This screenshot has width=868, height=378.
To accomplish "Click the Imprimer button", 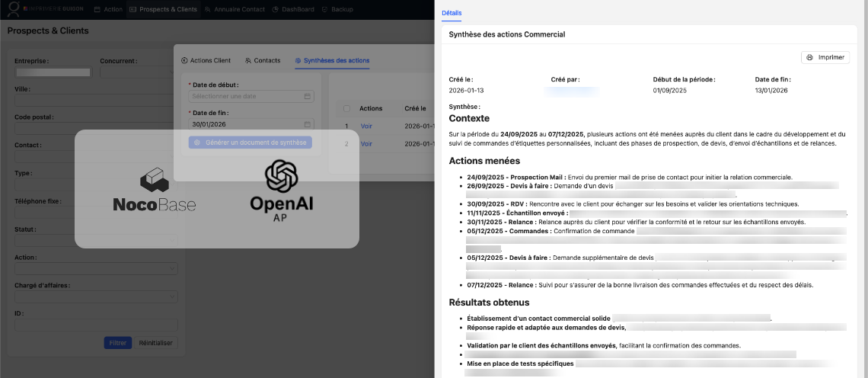I will (825, 58).
